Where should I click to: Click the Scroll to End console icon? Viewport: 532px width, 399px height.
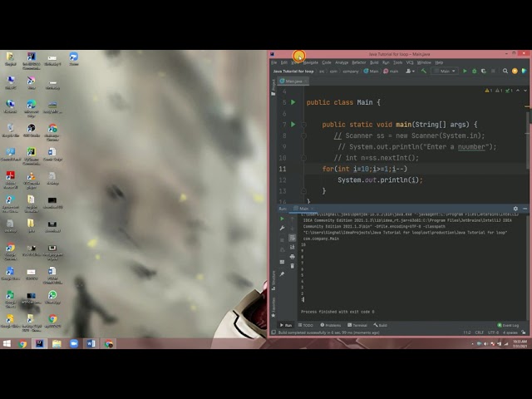coord(292,248)
